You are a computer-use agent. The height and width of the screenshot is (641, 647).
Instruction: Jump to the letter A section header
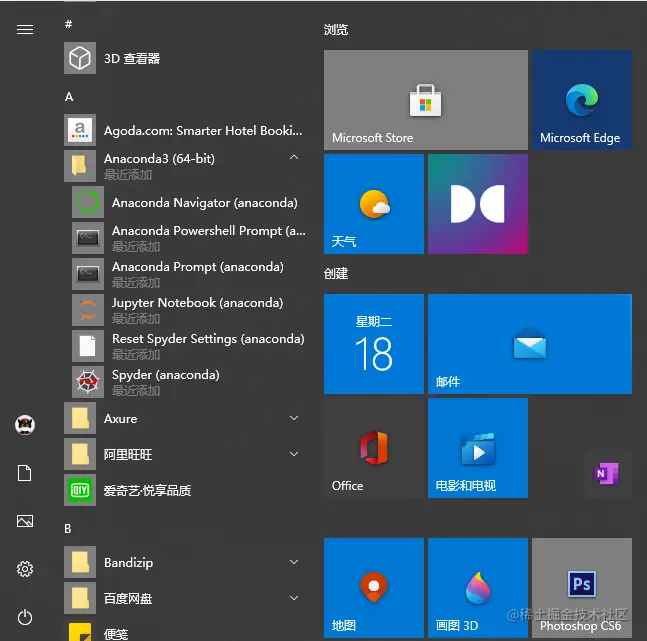[69, 97]
